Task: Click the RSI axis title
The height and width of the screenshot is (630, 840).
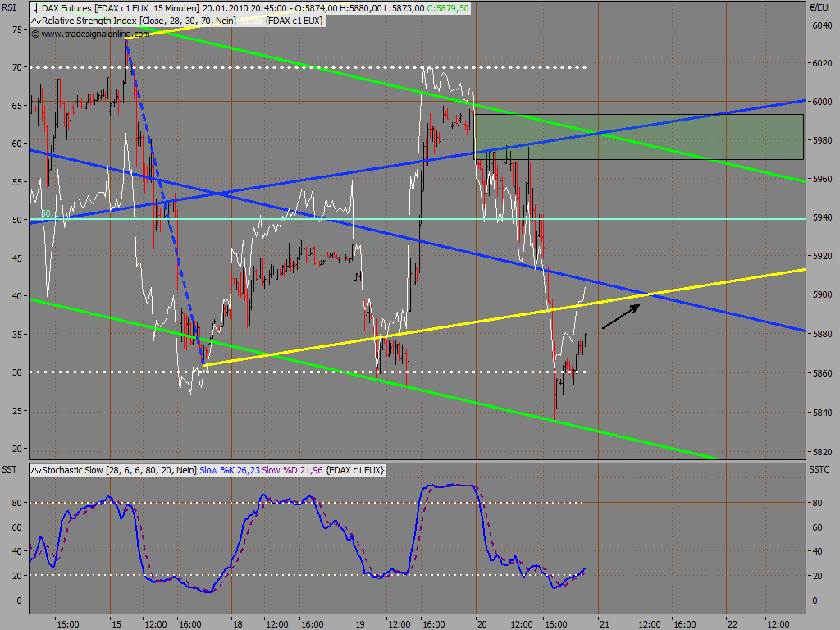Action: click(x=9, y=8)
